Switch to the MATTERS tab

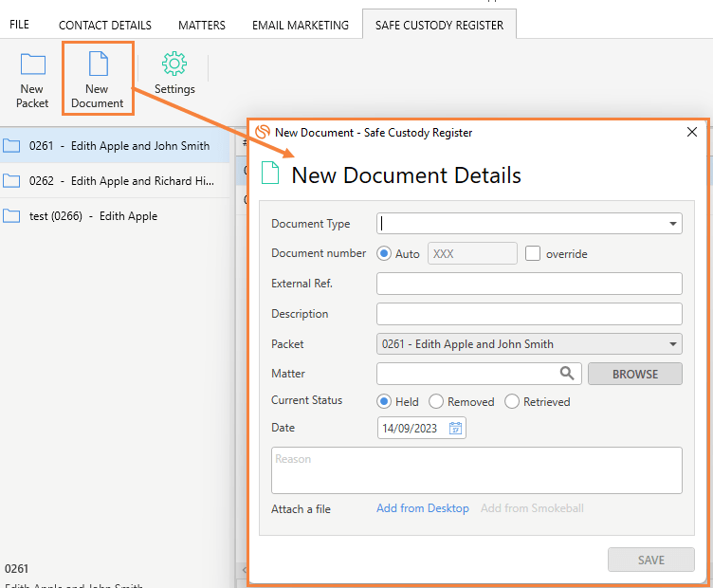tap(202, 25)
